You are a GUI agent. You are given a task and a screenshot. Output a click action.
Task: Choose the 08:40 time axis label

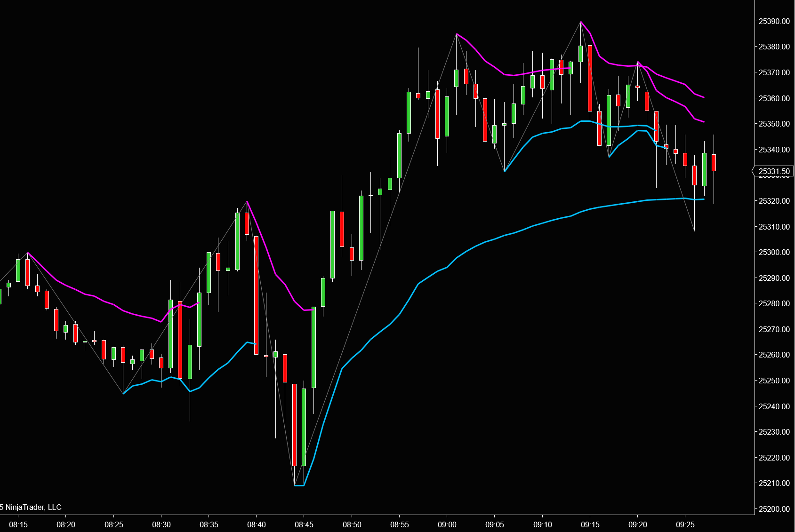(x=257, y=524)
